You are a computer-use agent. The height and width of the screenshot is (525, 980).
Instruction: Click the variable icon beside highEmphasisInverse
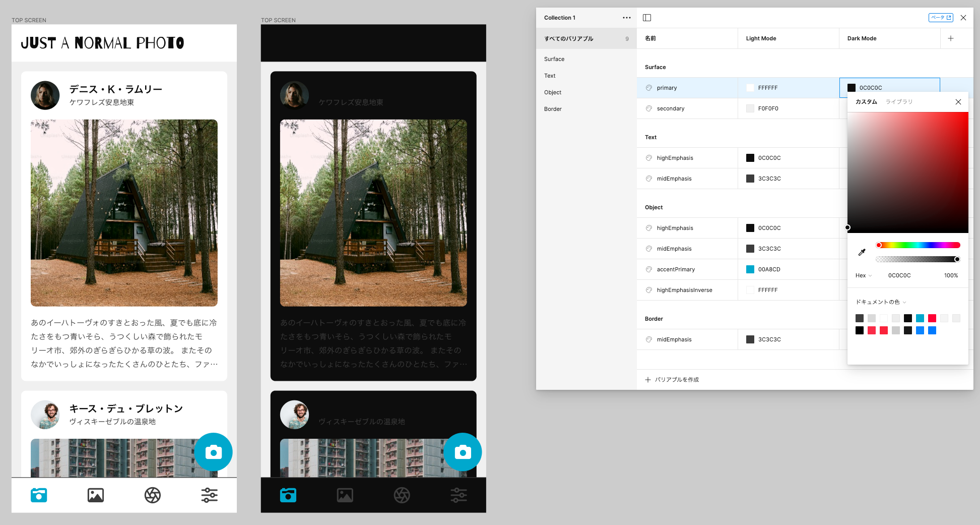click(x=649, y=290)
